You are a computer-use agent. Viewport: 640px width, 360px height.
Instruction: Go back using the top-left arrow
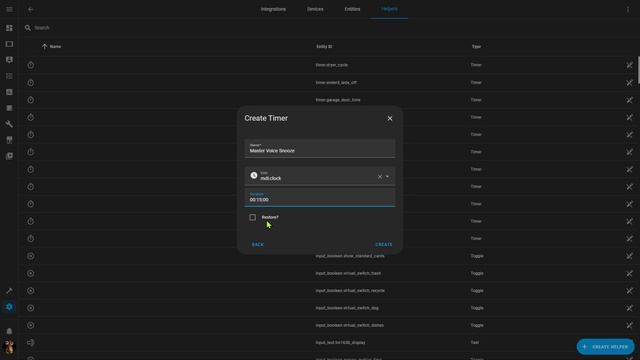31,9
